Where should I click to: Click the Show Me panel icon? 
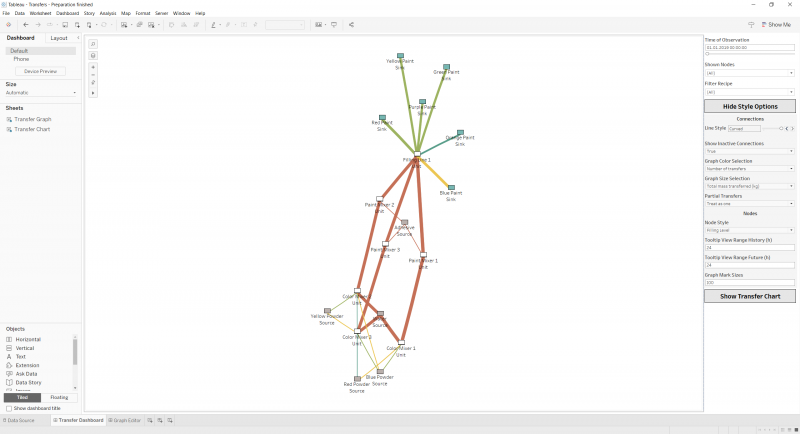[776, 24]
